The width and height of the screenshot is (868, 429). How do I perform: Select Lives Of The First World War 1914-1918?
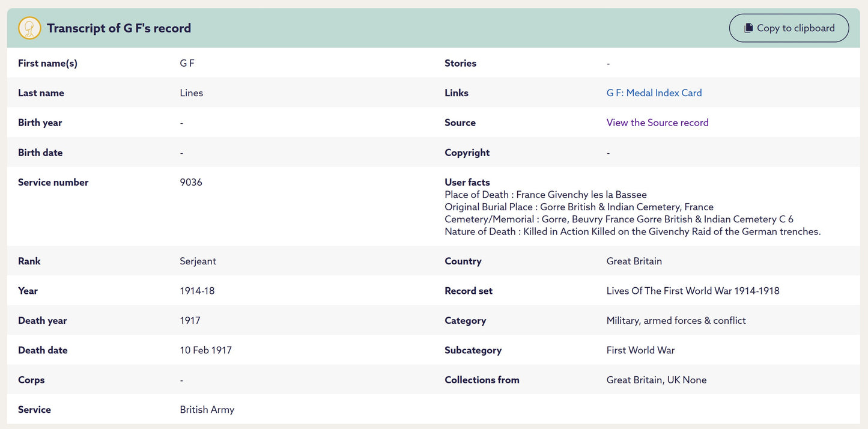point(693,291)
